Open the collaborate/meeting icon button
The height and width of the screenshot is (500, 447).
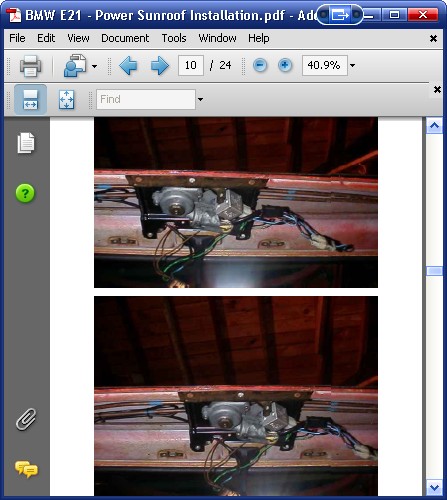tap(75, 65)
